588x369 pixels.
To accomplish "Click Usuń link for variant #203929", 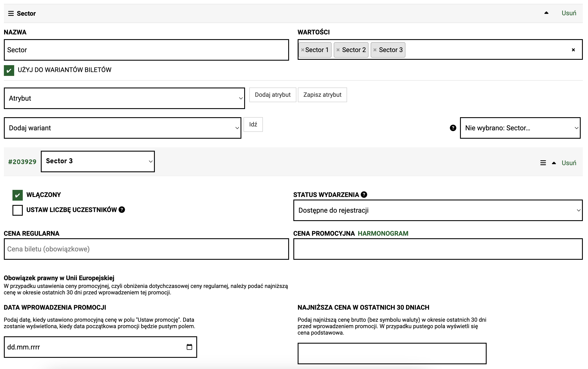I will pyautogui.click(x=569, y=163).
